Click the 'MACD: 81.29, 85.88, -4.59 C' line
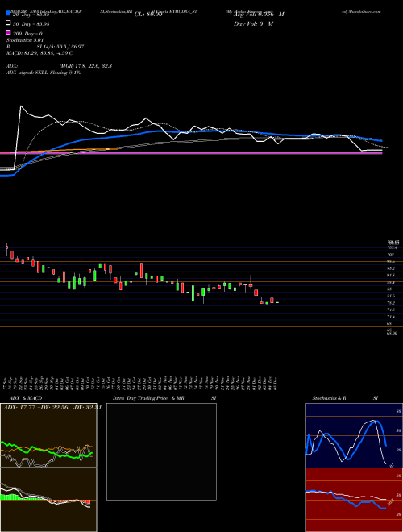This screenshot has height=532, width=403. pyautogui.click(x=39, y=53)
